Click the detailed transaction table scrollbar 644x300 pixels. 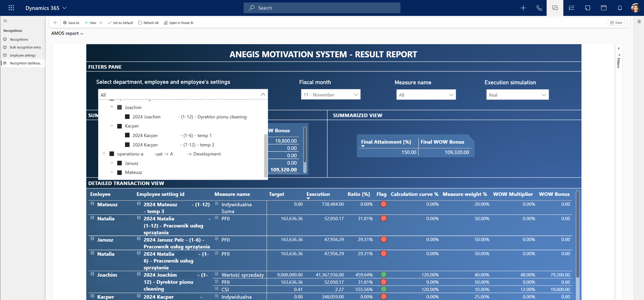point(577,234)
